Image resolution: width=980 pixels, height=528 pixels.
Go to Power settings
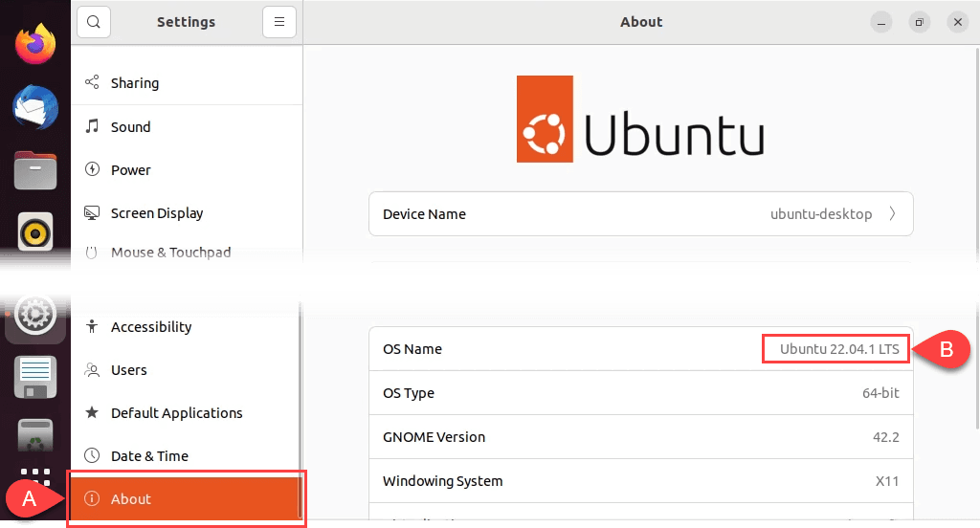[130, 170]
